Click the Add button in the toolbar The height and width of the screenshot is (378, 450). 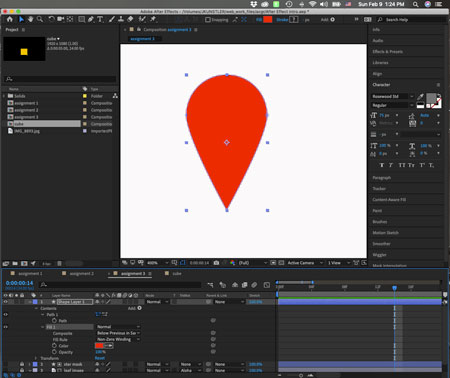tap(328, 20)
